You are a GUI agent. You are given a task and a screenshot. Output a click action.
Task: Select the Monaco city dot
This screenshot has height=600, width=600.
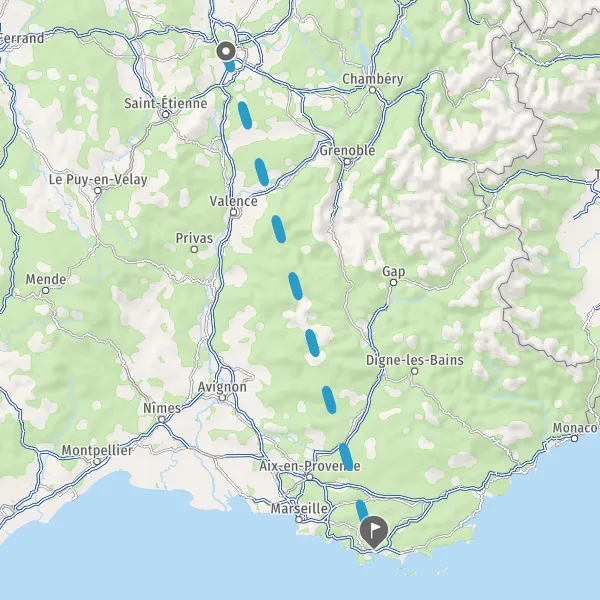click(574, 439)
